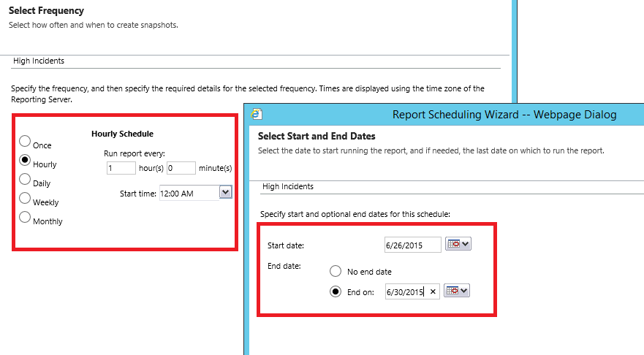Select the Once frequency option
The image size is (644, 355).
25,141
